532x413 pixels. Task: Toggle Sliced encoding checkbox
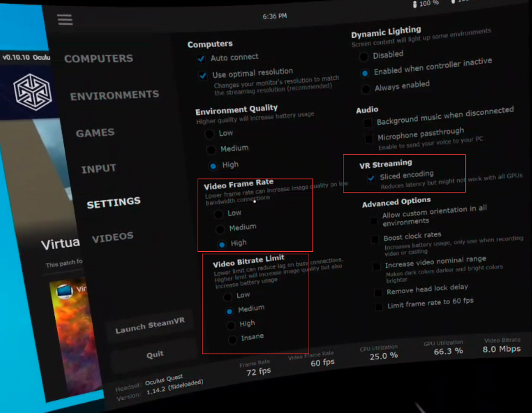[x=371, y=178]
